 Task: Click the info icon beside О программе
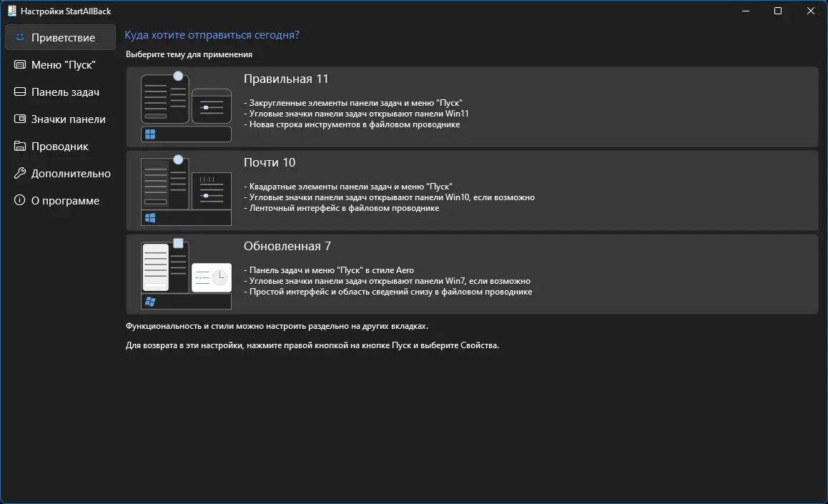(x=19, y=200)
